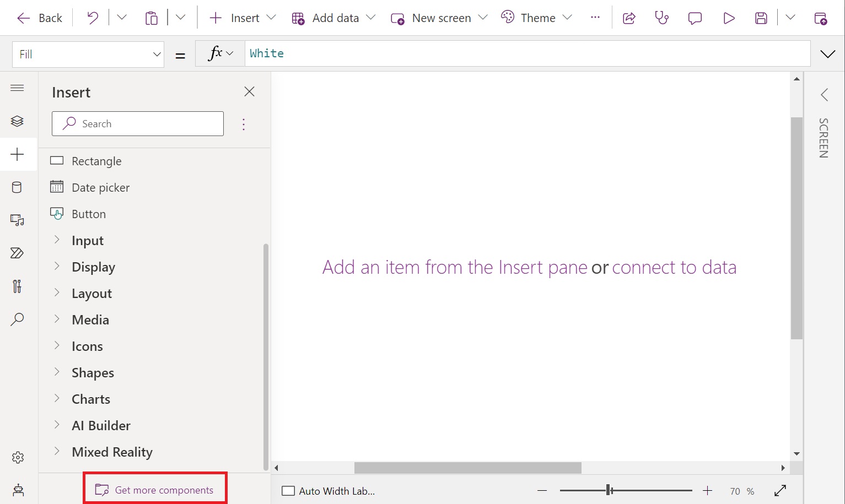Open the Search panel
The image size is (845, 504).
(17, 319)
